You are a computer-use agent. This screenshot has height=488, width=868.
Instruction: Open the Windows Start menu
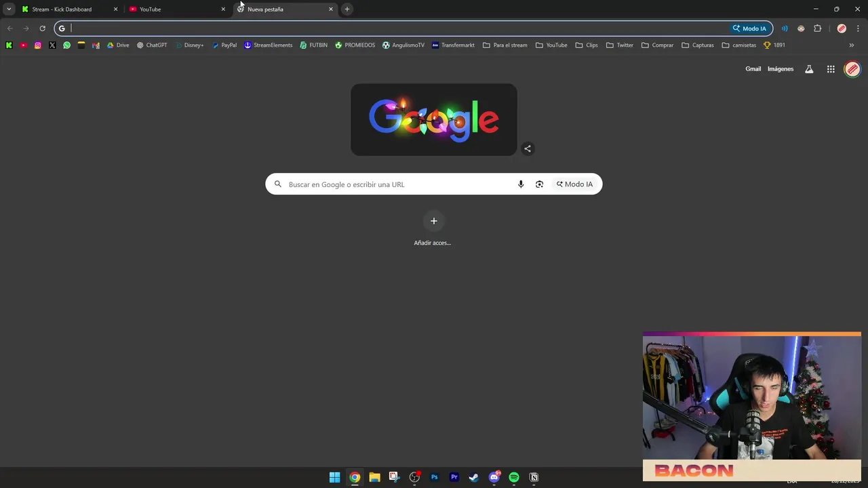334,477
